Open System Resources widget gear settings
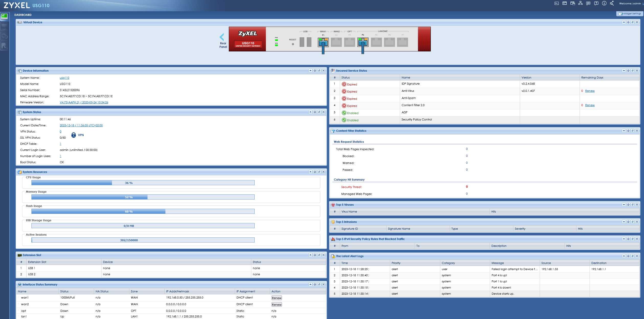644x319 pixels. click(315, 172)
